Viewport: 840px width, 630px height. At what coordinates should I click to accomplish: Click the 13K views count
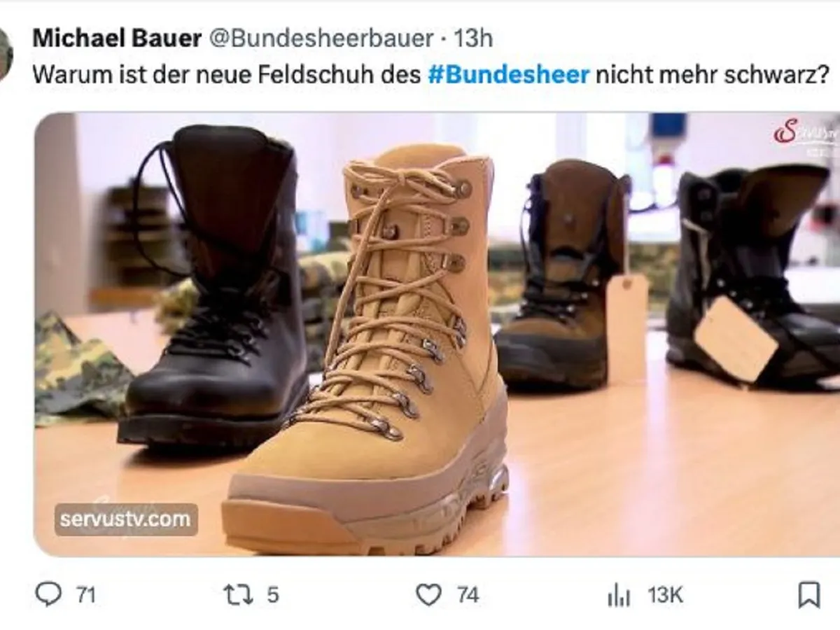coord(665,596)
